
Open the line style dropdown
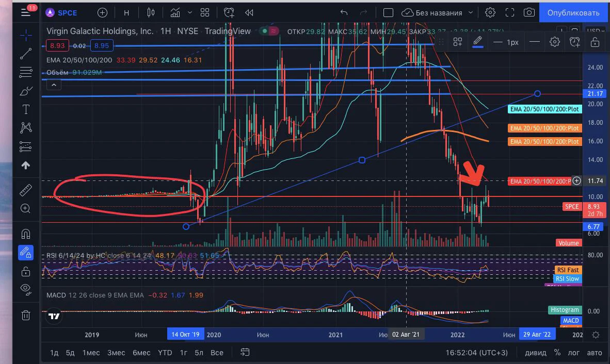click(535, 42)
